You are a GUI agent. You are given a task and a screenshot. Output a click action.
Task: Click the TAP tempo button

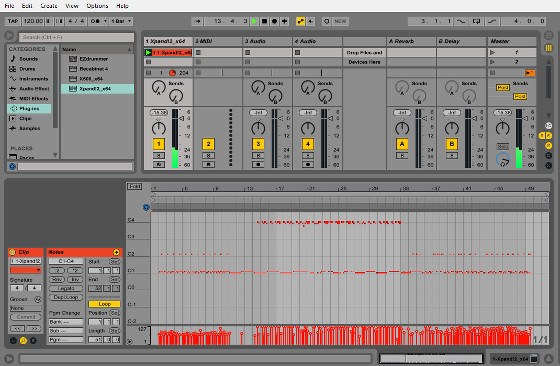[x=13, y=21]
